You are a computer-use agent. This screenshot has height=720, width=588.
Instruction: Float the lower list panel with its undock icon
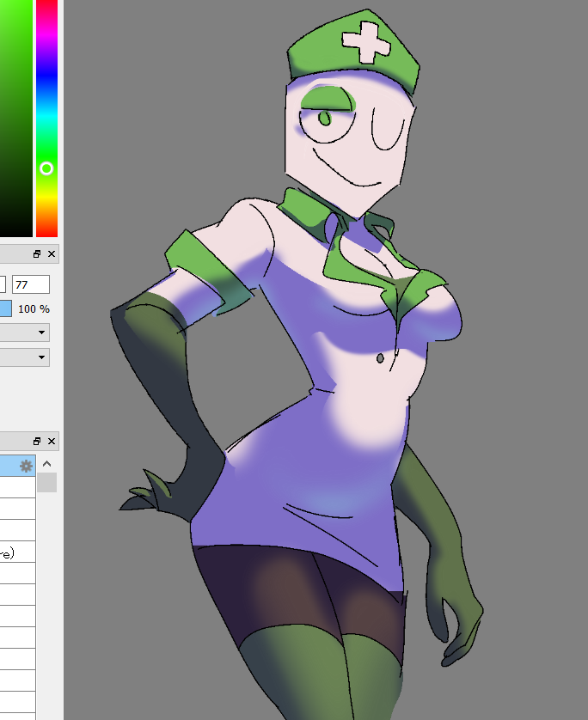point(37,442)
